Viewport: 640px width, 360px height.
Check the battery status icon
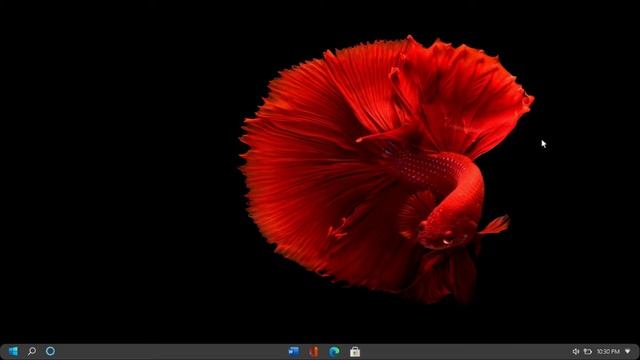(588, 351)
